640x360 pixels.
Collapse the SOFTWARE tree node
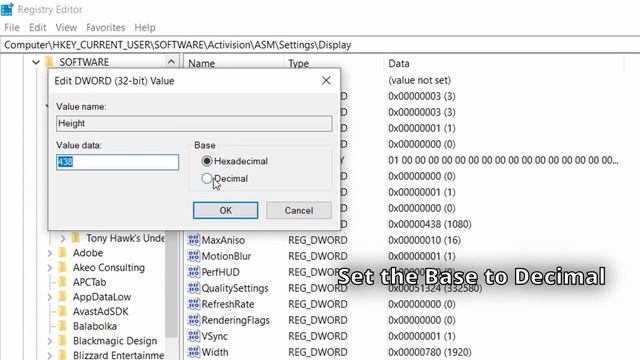pyautogui.click(x=36, y=62)
